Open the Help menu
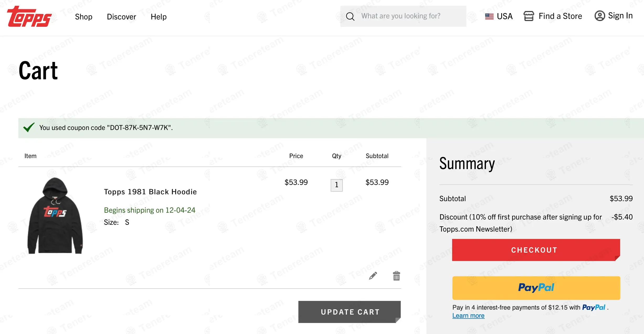 click(159, 17)
